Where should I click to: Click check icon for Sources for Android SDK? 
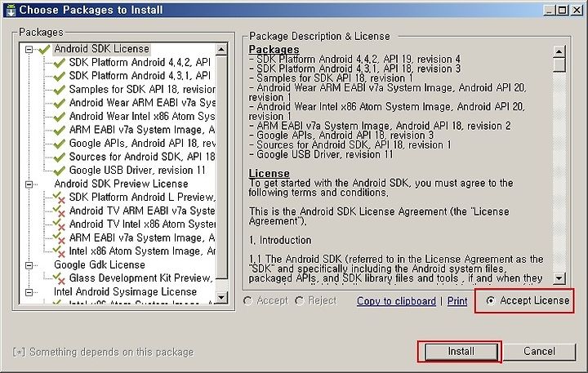pos(60,157)
